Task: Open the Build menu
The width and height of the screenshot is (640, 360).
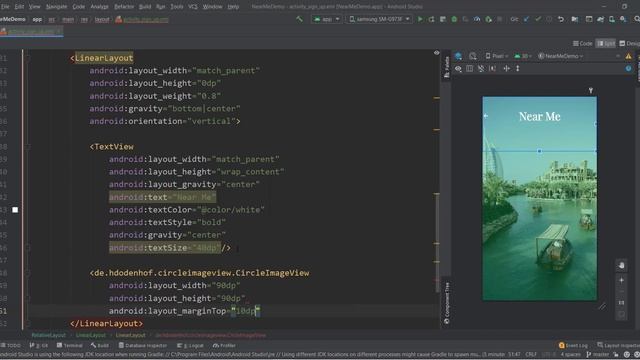Action: [x=145, y=7]
